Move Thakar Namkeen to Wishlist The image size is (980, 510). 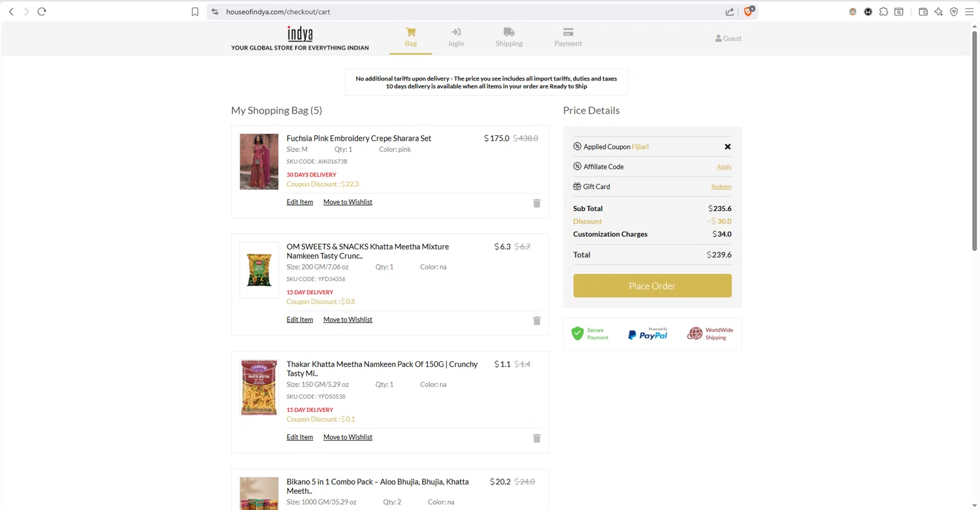coord(348,437)
